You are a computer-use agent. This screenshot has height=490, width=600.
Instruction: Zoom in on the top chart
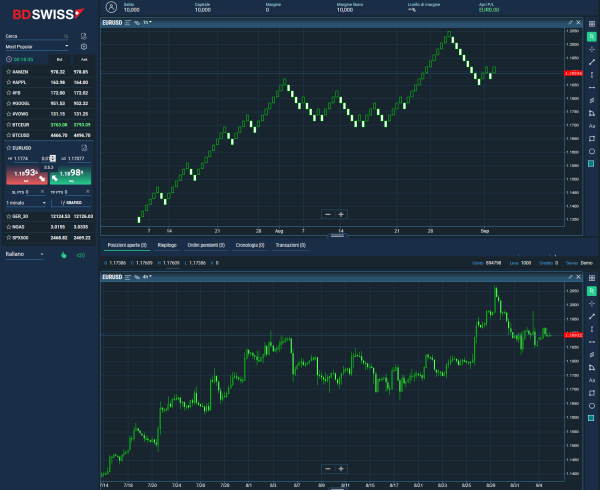point(341,214)
